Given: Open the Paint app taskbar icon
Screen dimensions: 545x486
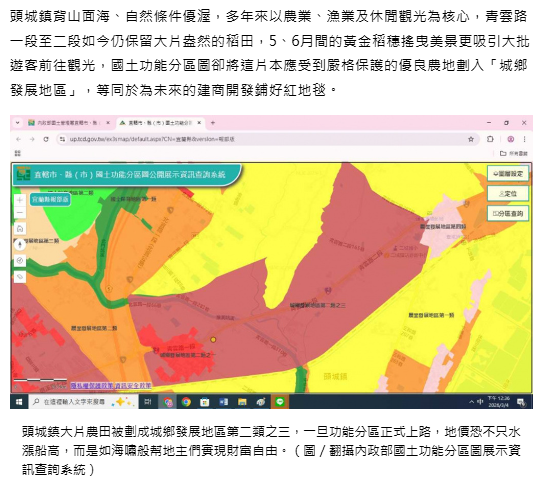Looking at the screenshot, I should [x=261, y=402].
